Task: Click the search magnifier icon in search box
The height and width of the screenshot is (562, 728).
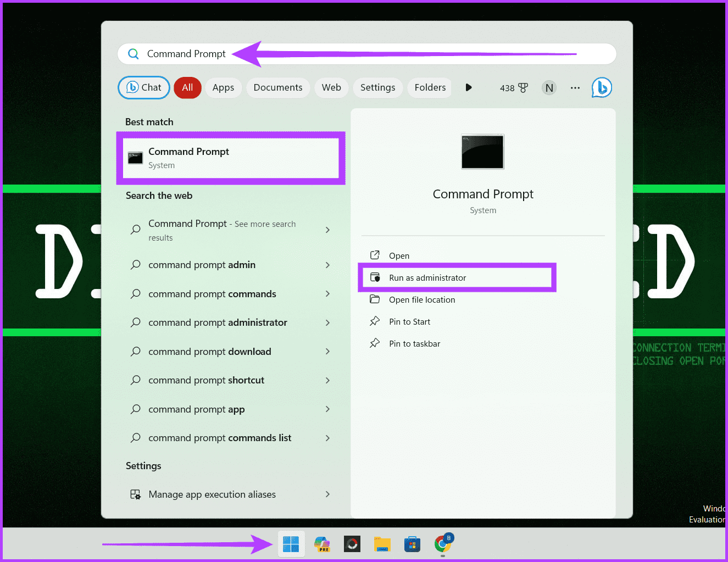Action: coord(134,54)
